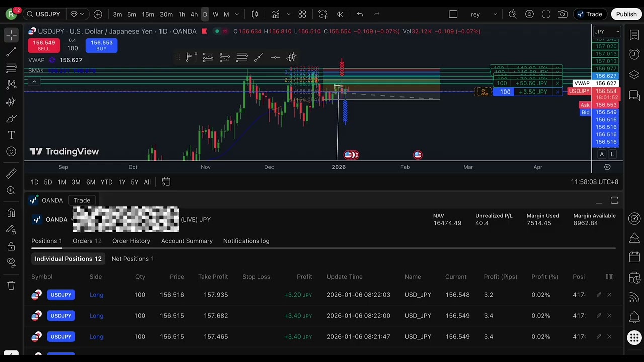Open the notifications bell icon
The width and height of the screenshot is (644, 362).
(634, 317)
